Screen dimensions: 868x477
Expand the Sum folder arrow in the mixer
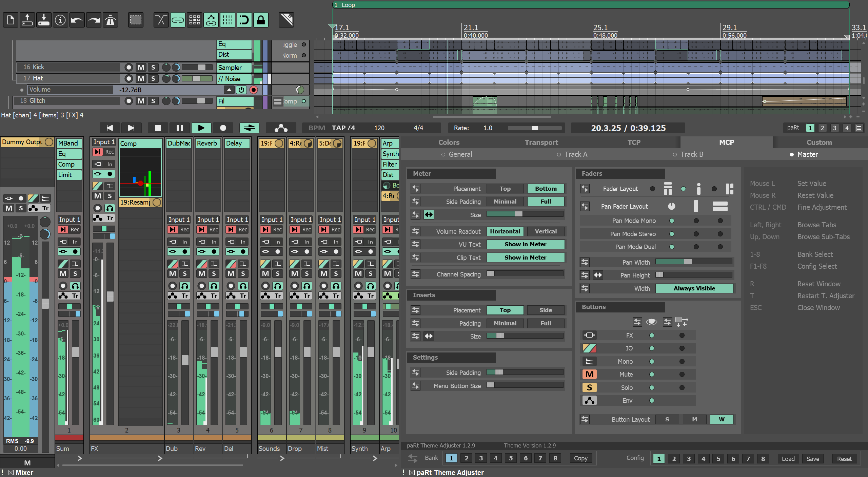[x=80, y=458]
